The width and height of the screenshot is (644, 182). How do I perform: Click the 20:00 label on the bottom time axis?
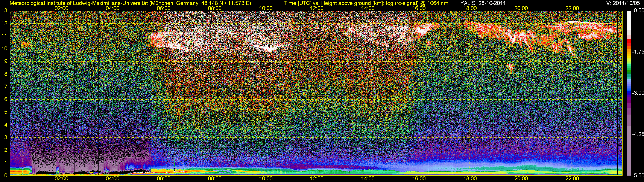click(x=521, y=179)
